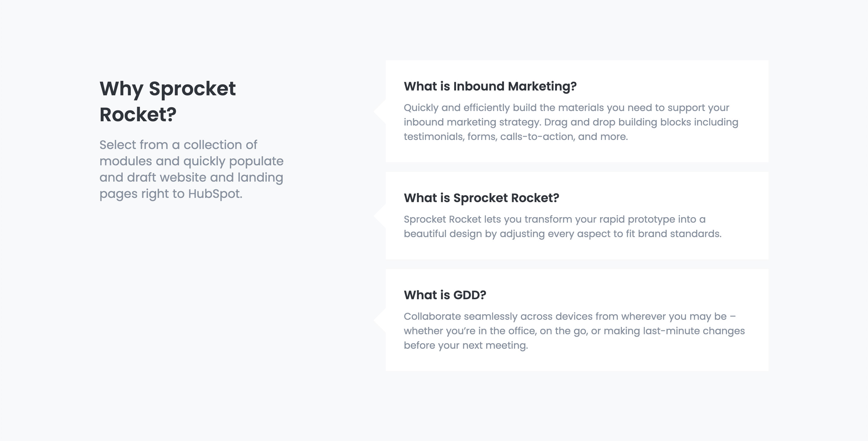The height and width of the screenshot is (441, 868).
Task: Click the 'Quickly and efficiently build' description text
Action: (571, 122)
